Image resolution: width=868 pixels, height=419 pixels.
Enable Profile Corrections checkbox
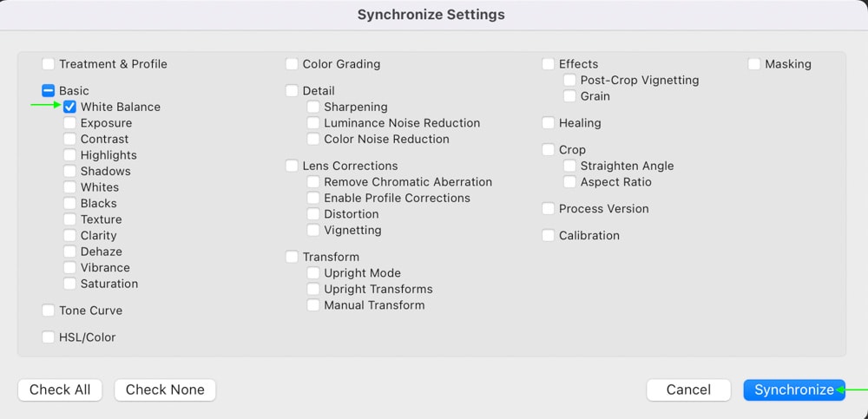(x=313, y=198)
